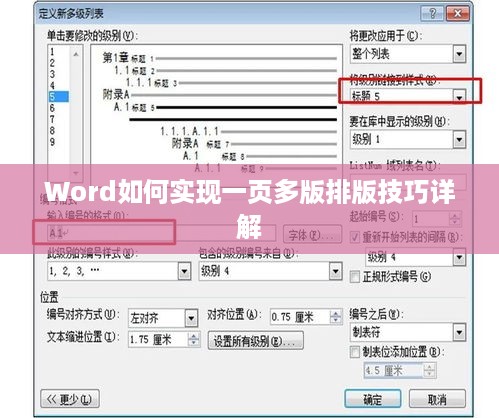Click the 第1章 preview line

click(219, 58)
